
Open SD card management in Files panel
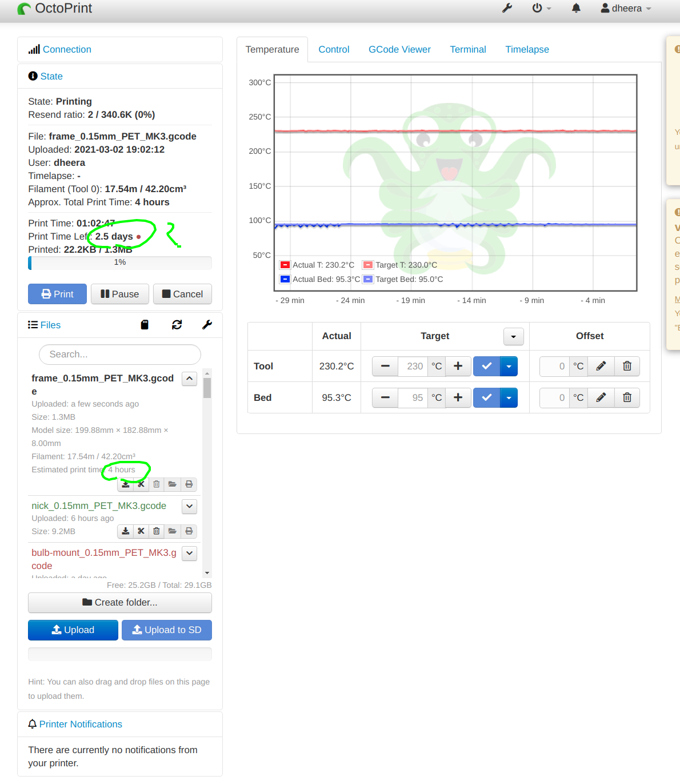[145, 324]
